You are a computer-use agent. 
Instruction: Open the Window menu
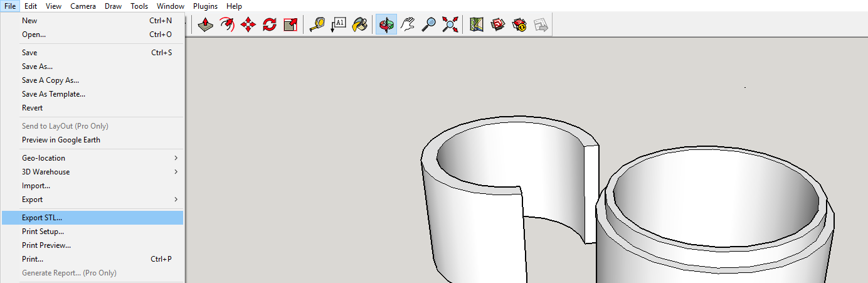tap(171, 6)
